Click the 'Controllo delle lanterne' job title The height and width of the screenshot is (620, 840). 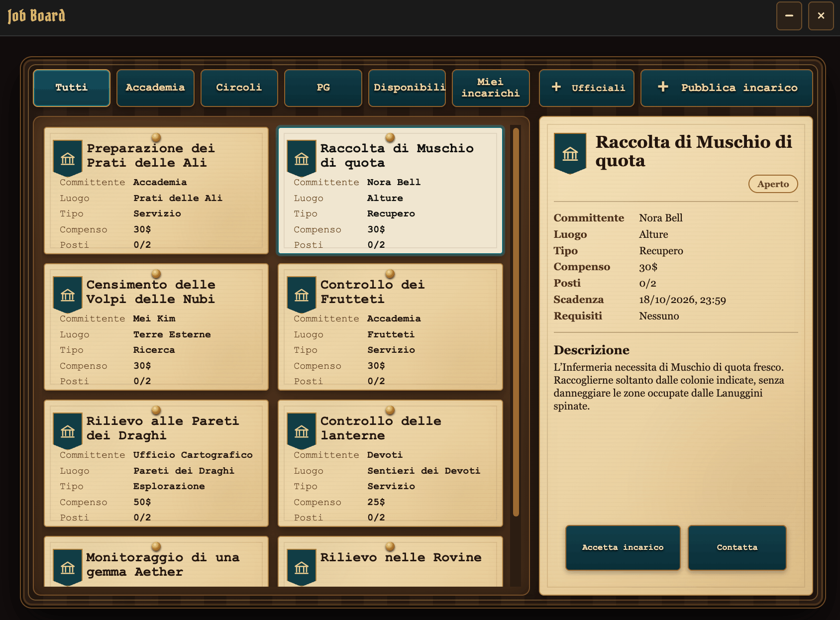click(381, 428)
